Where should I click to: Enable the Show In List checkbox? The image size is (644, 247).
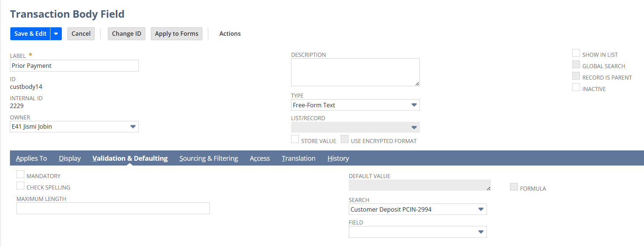pyautogui.click(x=576, y=53)
